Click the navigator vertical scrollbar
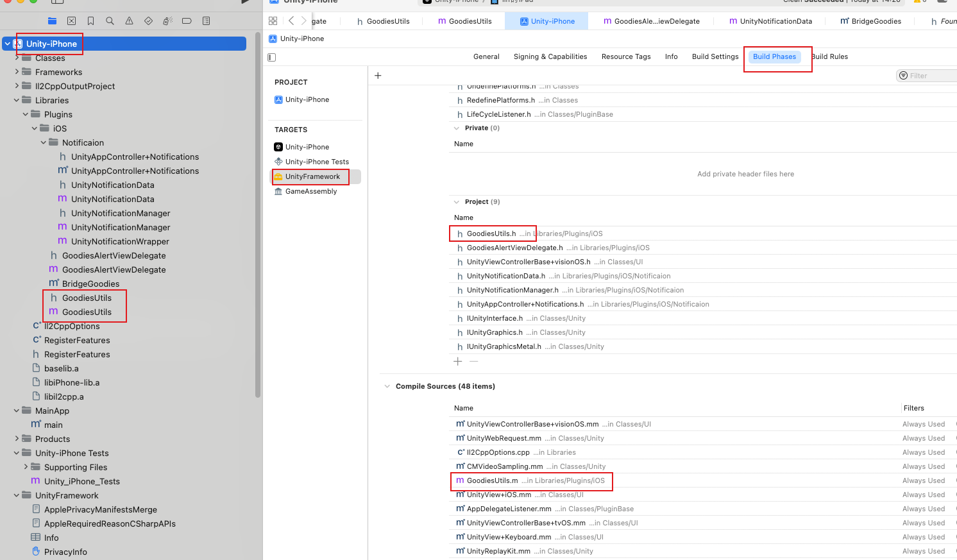 (258, 215)
